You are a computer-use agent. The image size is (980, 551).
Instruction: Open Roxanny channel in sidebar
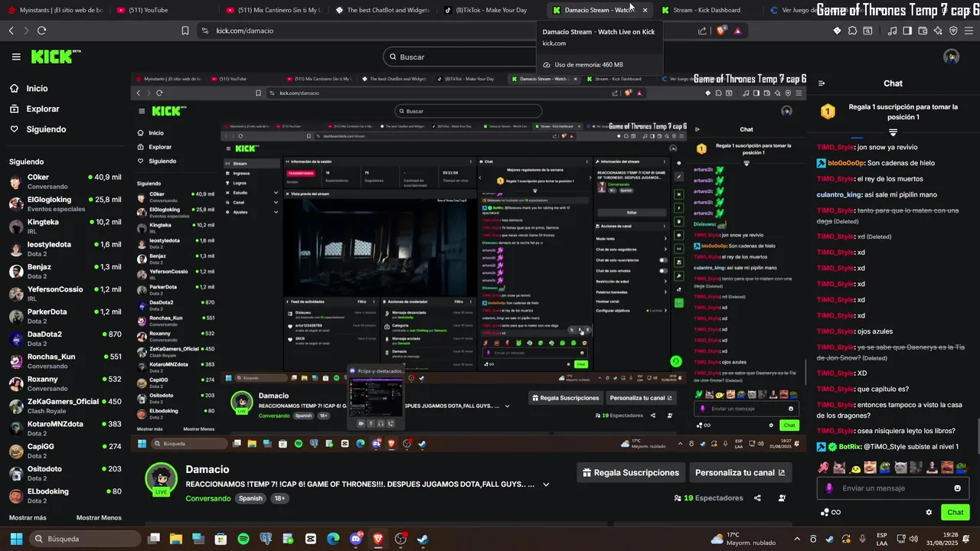click(x=65, y=383)
